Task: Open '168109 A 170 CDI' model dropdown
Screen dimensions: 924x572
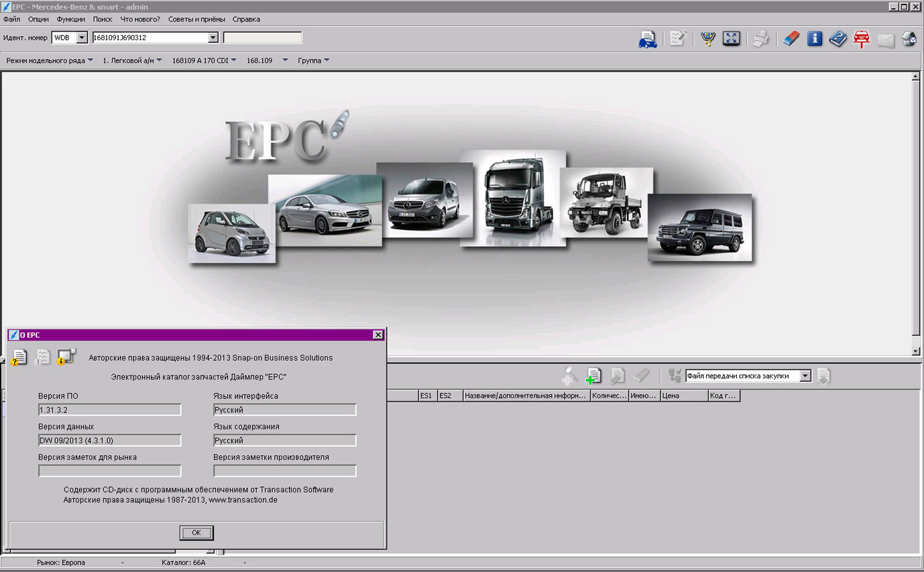Action: click(x=204, y=60)
